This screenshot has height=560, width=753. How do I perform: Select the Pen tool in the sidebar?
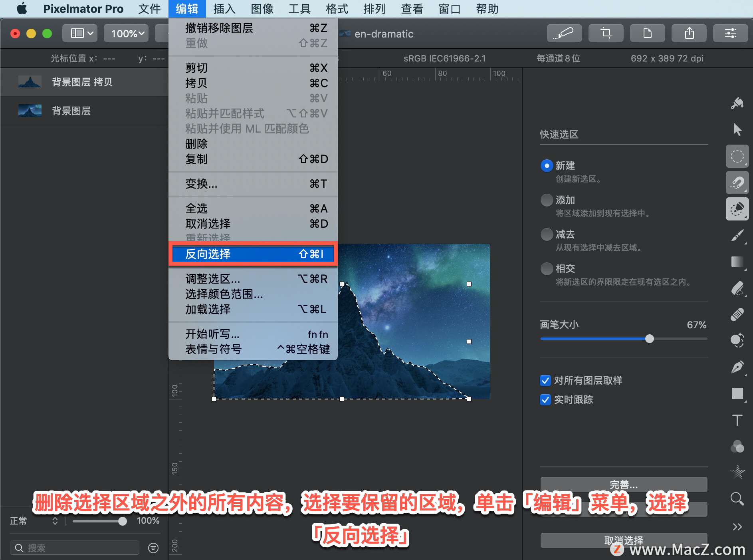(x=737, y=367)
